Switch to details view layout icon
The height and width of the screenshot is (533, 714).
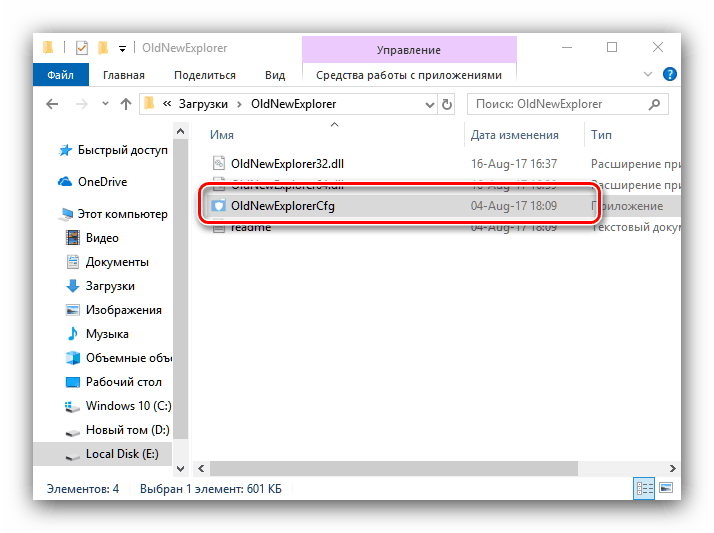(644, 488)
